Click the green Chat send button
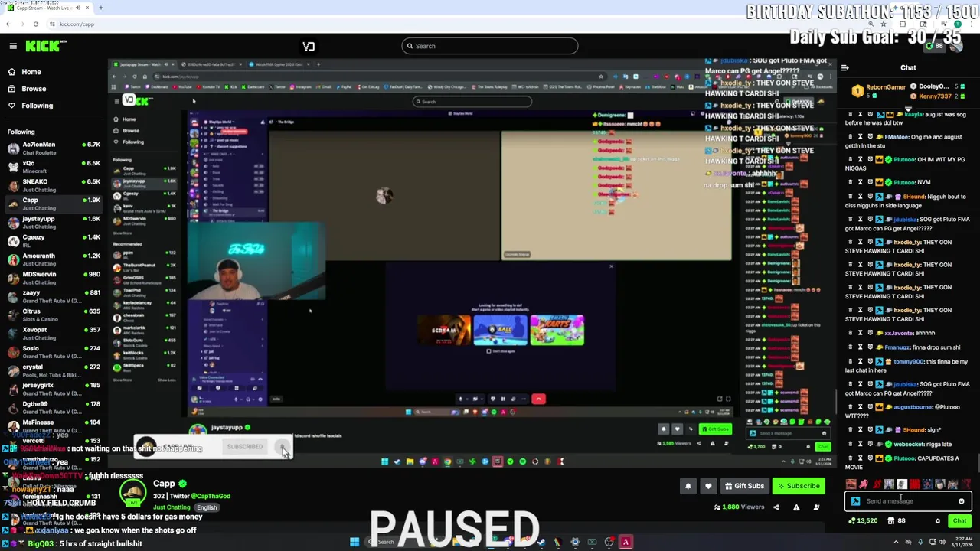This screenshot has width=980, height=551. pos(959,521)
